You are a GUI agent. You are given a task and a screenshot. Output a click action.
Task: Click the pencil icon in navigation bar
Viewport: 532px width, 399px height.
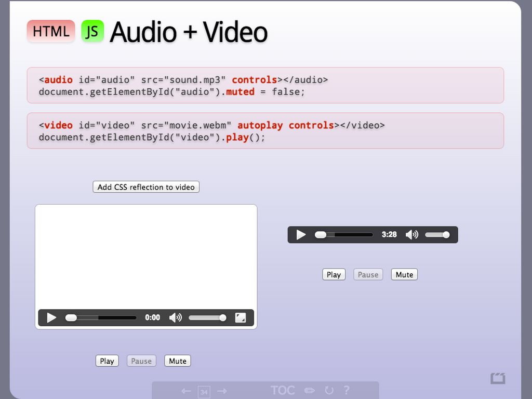(310, 391)
